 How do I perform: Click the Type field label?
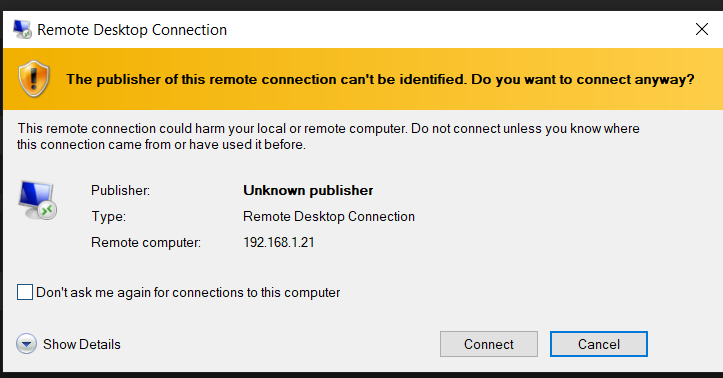pyautogui.click(x=108, y=217)
